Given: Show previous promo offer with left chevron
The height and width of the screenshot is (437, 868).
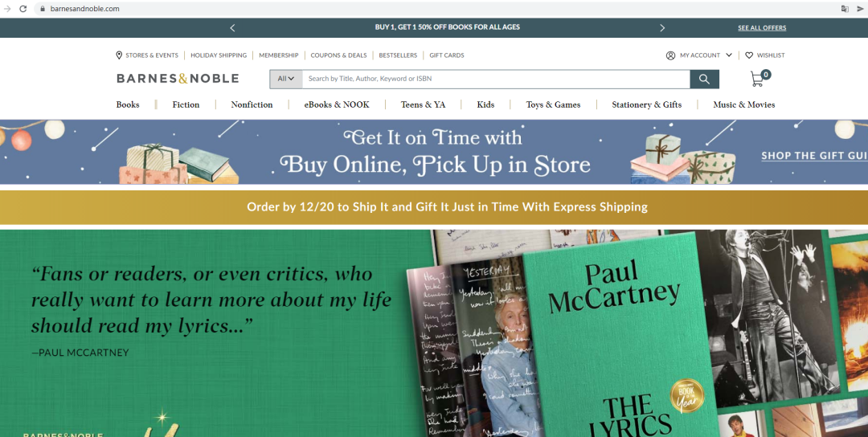Looking at the screenshot, I should (x=232, y=27).
